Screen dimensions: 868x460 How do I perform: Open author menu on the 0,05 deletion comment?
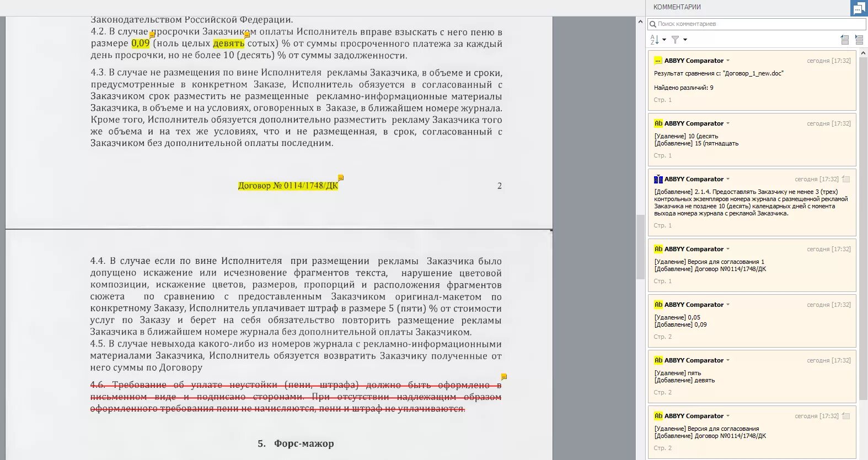coord(728,305)
